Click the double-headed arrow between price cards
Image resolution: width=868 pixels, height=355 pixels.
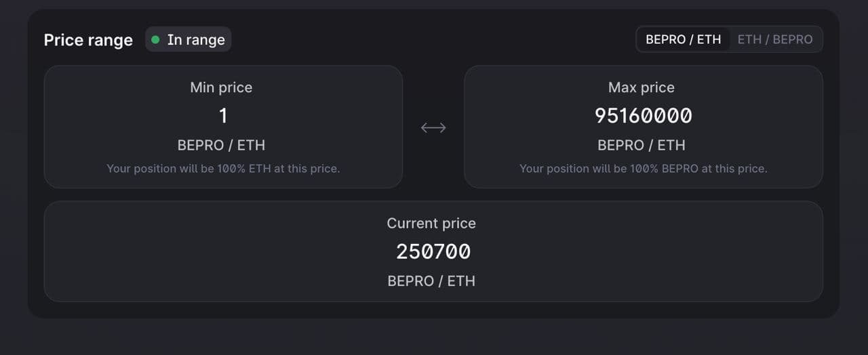coord(433,127)
